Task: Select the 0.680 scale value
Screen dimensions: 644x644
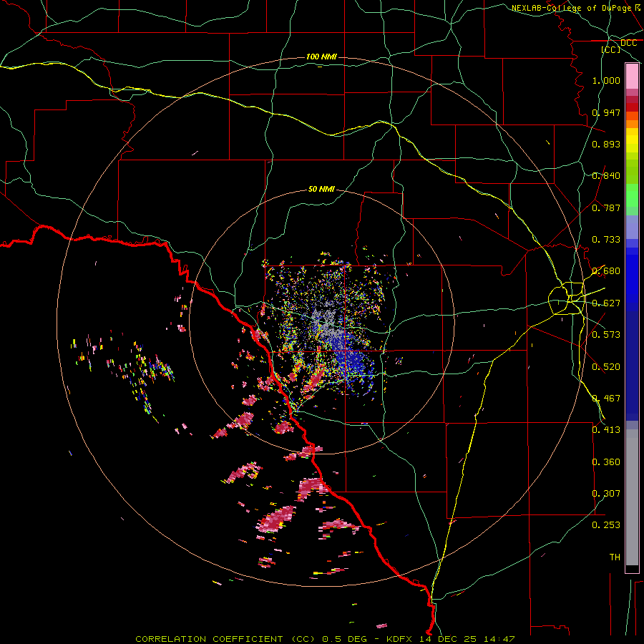Action: pos(606,271)
